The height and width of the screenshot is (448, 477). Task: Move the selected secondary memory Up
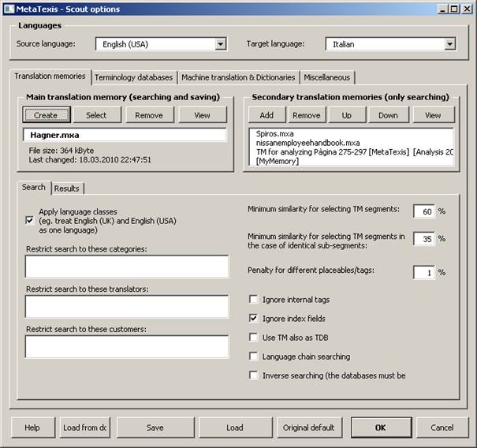pyautogui.click(x=347, y=115)
